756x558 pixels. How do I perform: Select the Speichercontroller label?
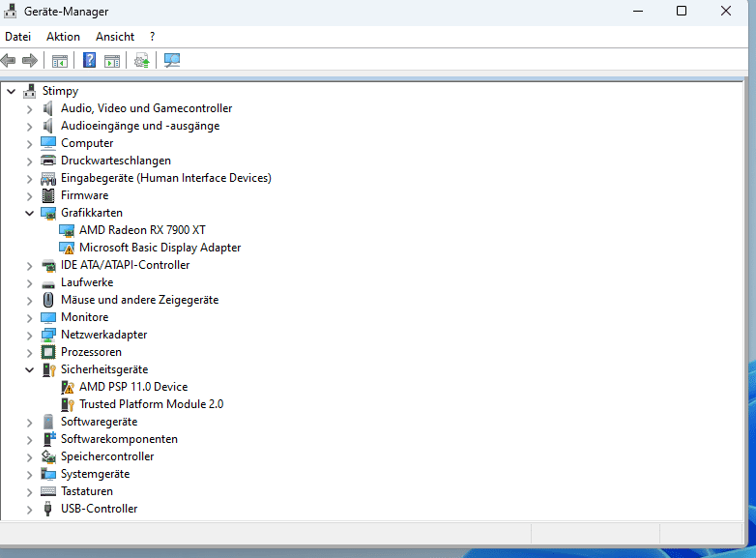tap(107, 456)
